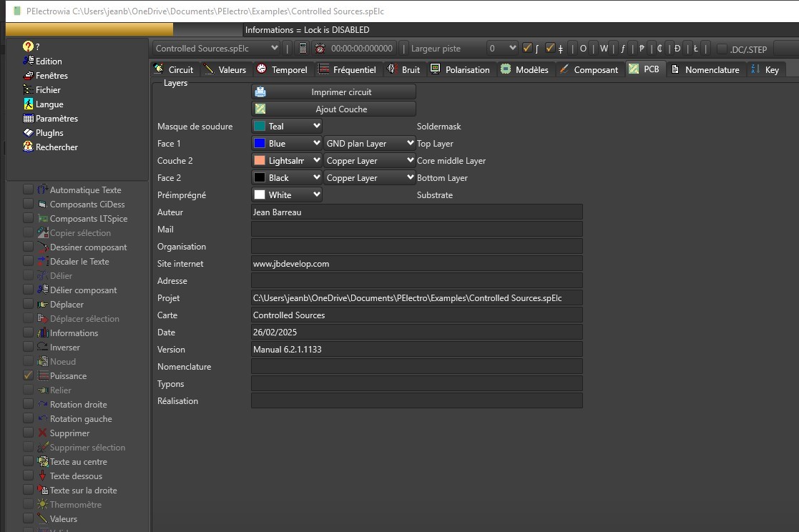Click the blue Face 1 color swatch
This screenshot has width=799, height=532.
(260, 144)
